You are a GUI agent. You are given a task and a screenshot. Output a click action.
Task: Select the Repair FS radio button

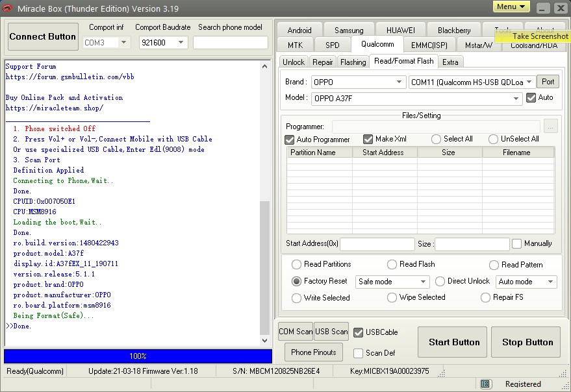pyautogui.click(x=485, y=298)
